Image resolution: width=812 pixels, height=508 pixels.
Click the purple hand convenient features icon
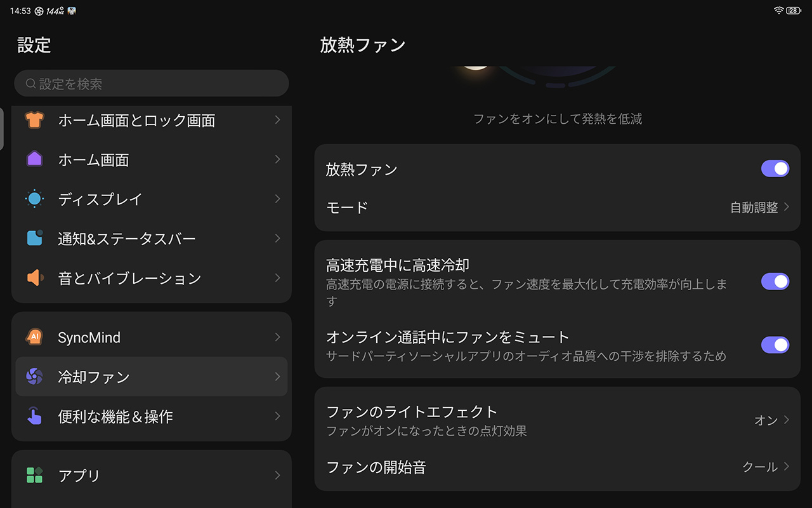(34, 416)
